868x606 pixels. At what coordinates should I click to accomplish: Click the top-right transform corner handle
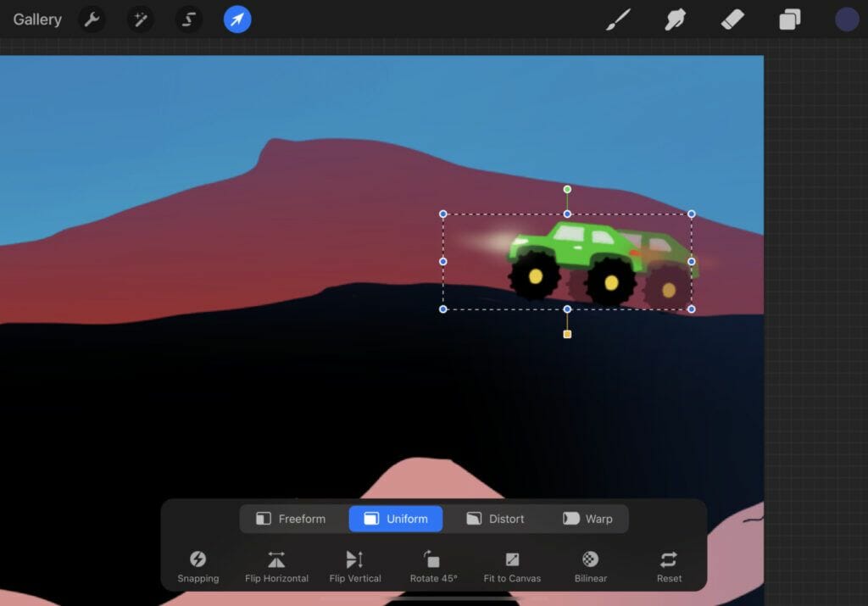[692, 214]
